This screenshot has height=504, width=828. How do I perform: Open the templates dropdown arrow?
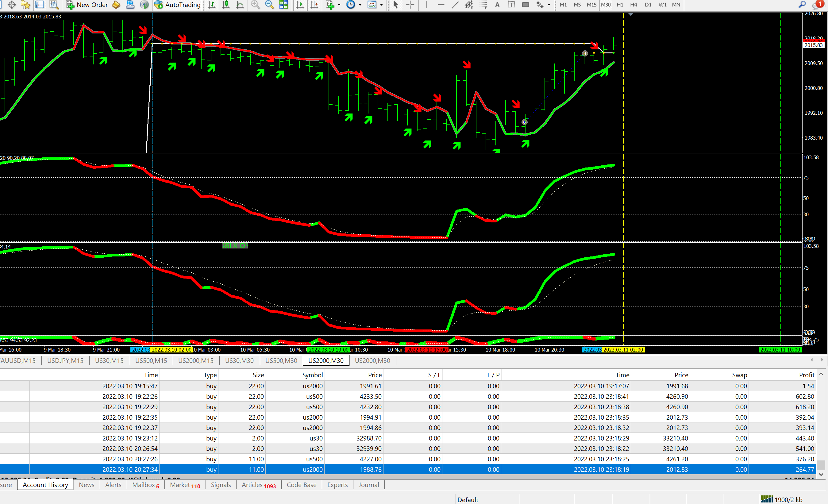click(x=381, y=5)
